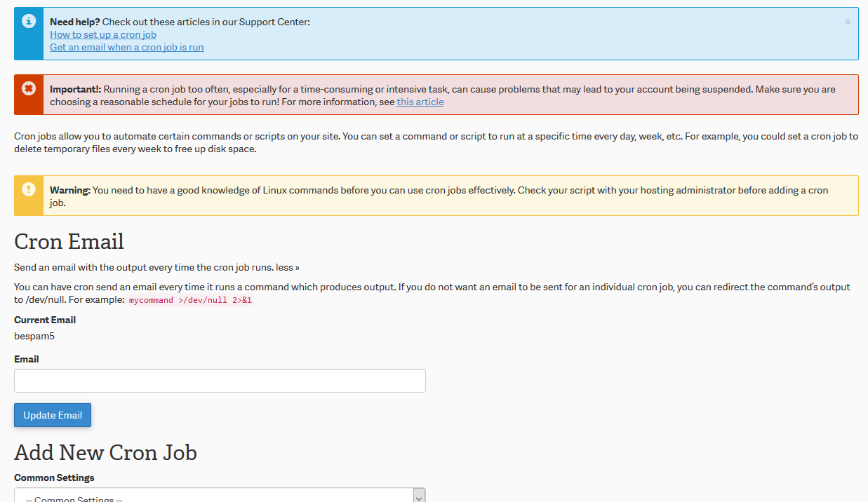Viewport: 868px width, 502px height.
Task: Dismiss the Need help banner
Action: (x=847, y=22)
